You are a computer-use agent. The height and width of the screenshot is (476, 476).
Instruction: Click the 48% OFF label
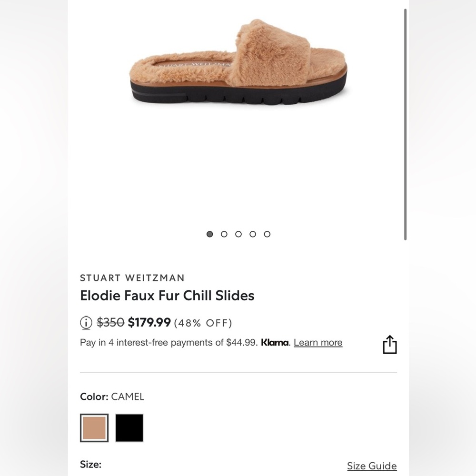pos(204,323)
